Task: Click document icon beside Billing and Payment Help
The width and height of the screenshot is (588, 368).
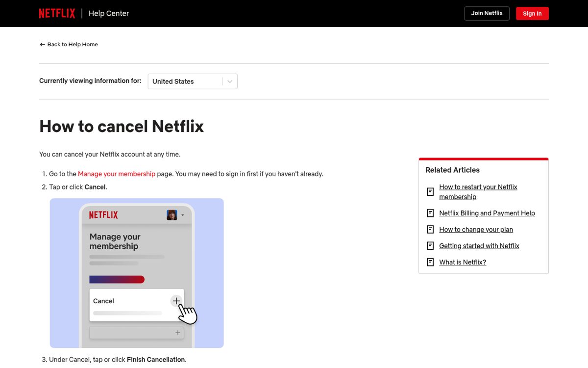Action: point(430,213)
